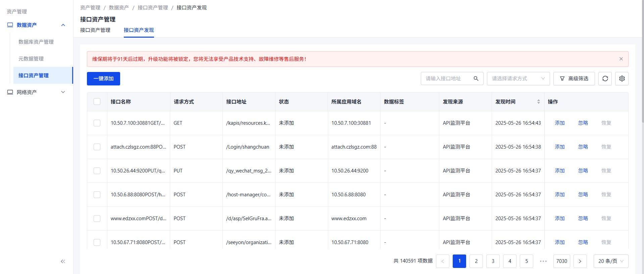Sort by 发现时间 column sort icon
Image resolution: width=644 pixels, height=274 pixels.
coord(538,102)
